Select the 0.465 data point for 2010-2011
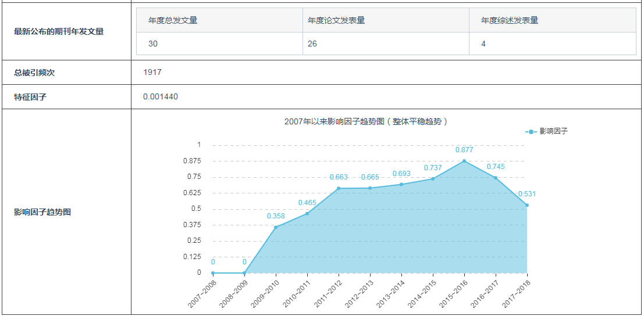The height and width of the screenshot is (316, 644). coord(307,214)
